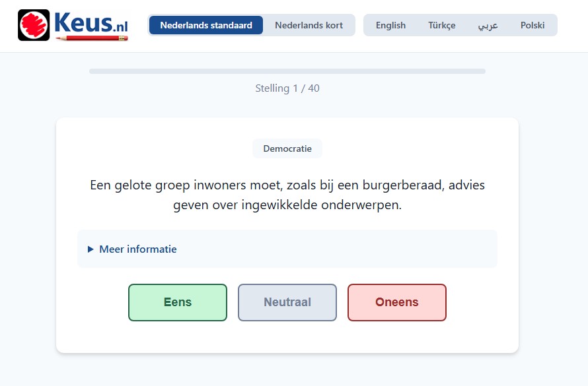Click the Keus.nl wordmark text

[91, 22]
